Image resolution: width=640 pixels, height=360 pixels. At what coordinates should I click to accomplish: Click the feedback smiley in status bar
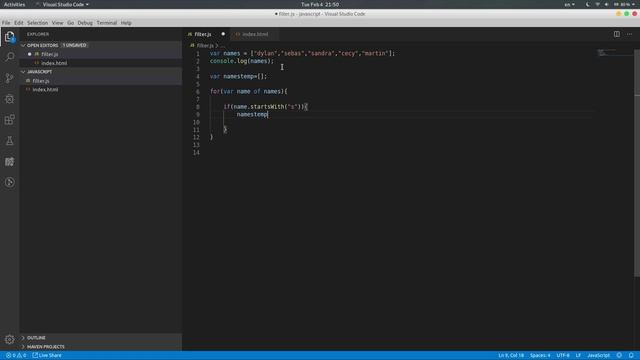[619, 356]
